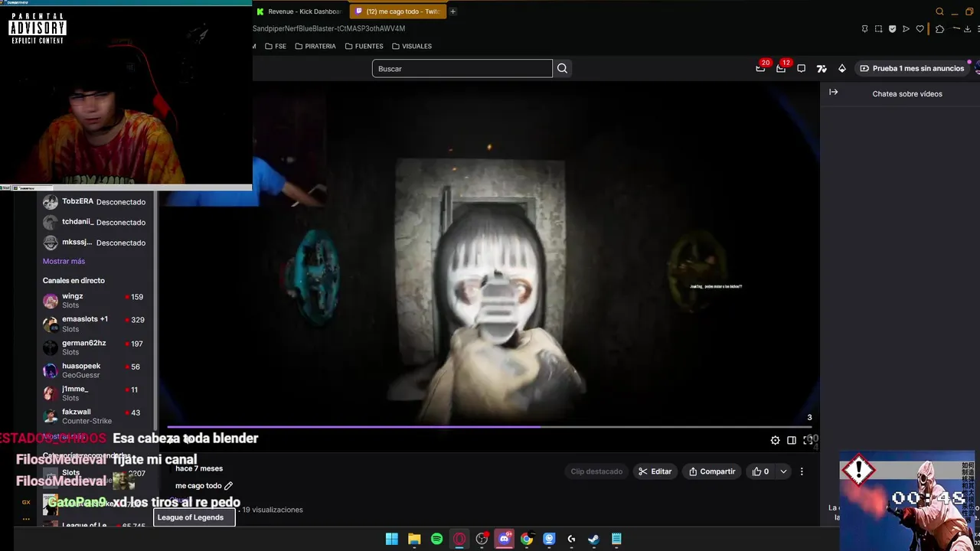Open the whispers speech bubble icon
Image resolution: width=980 pixels, height=551 pixels.
801,68
